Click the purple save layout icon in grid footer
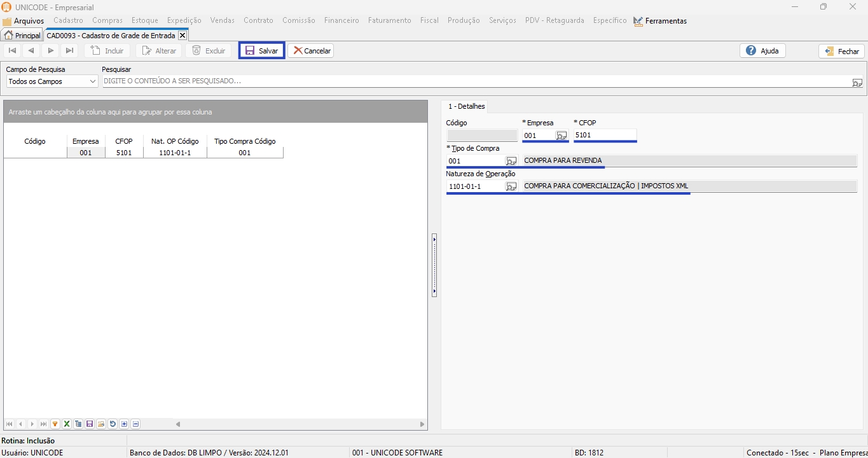The image size is (868, 458). [90, 424]
